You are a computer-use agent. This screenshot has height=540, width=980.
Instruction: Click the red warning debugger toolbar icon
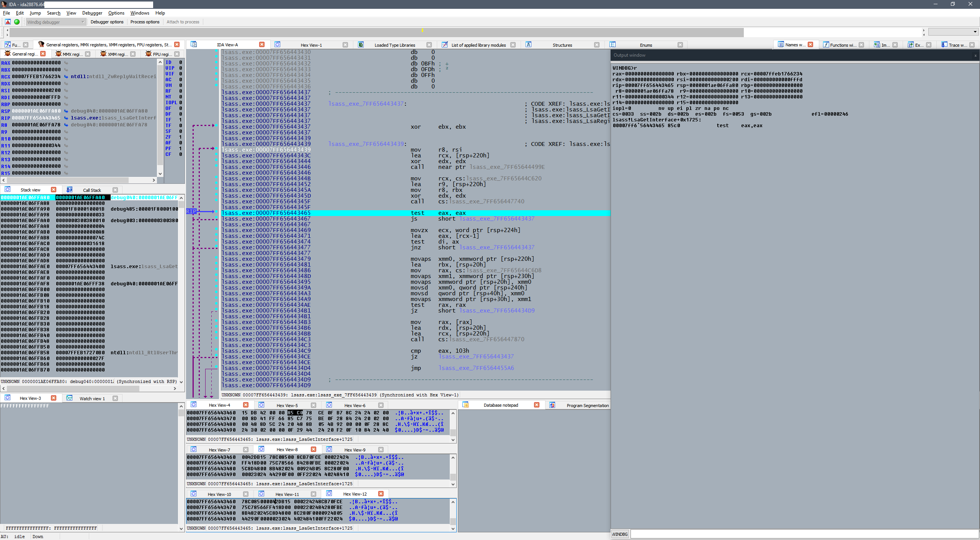(x=8, y=22)
